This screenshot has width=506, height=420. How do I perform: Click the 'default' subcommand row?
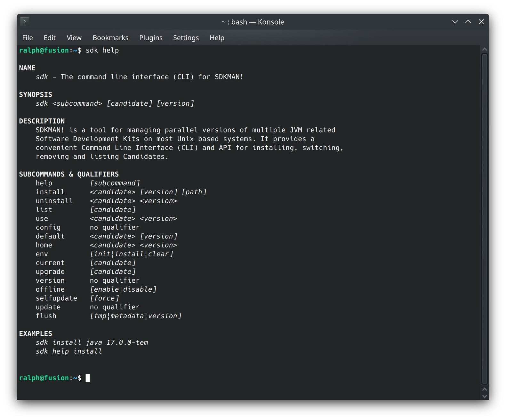click(106, 236)
